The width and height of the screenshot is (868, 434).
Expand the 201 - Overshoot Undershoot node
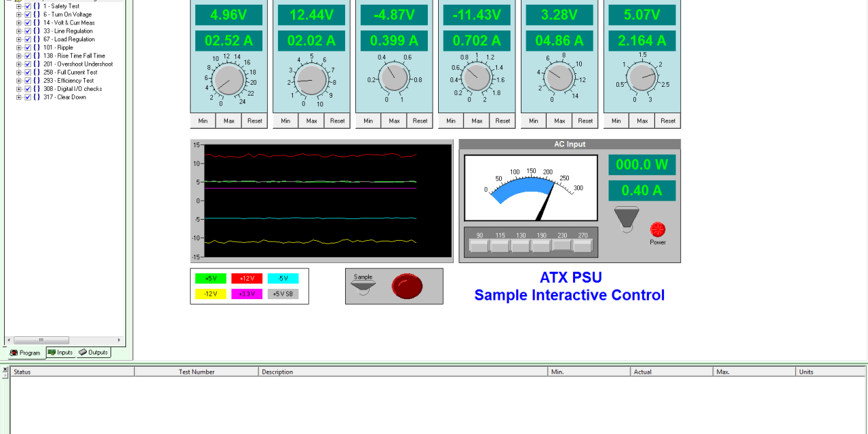pos(19,64)
